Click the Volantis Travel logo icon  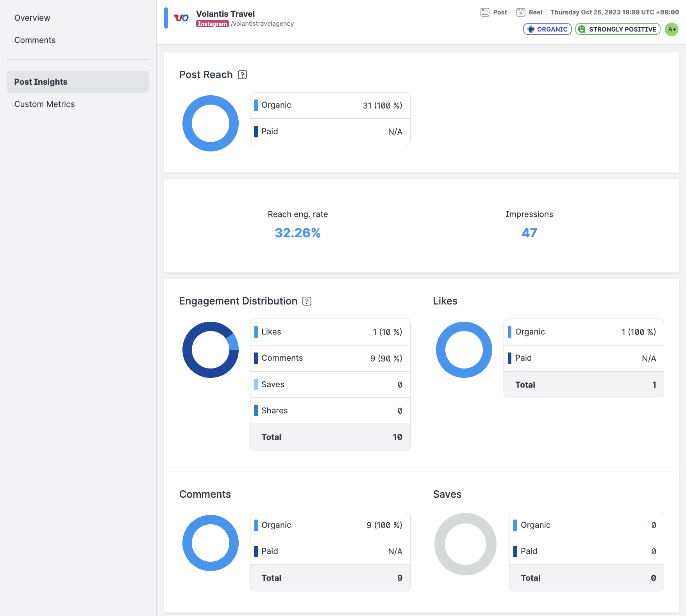(x=181, y=18)
